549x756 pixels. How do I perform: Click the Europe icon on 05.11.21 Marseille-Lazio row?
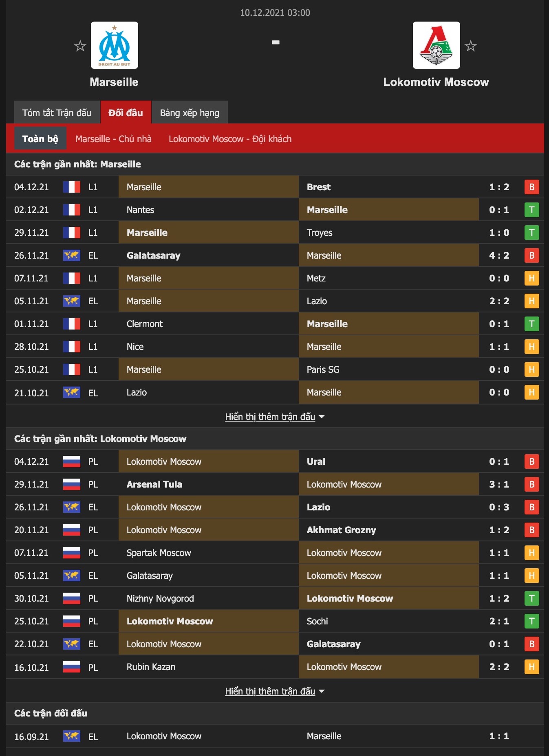72,301
